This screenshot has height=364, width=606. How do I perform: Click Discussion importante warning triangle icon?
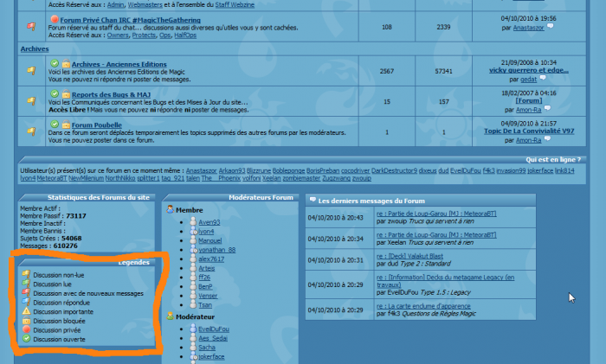[x=26, y=311]
